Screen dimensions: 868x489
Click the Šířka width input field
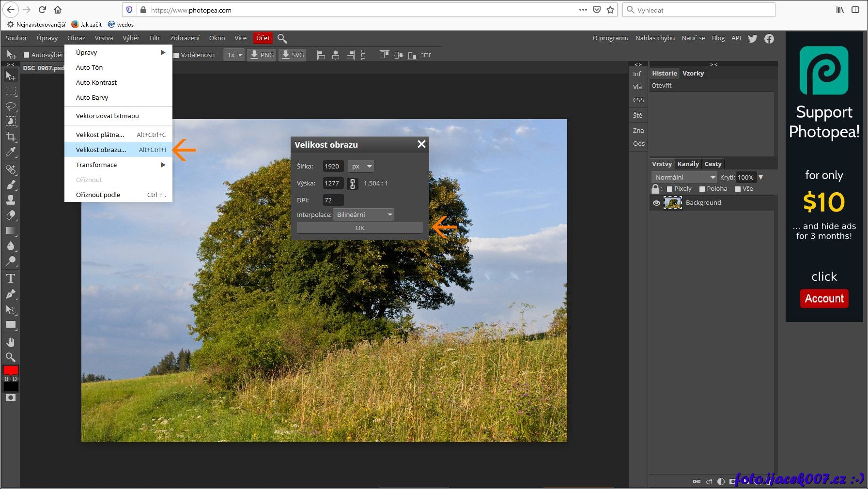[333, 167]
